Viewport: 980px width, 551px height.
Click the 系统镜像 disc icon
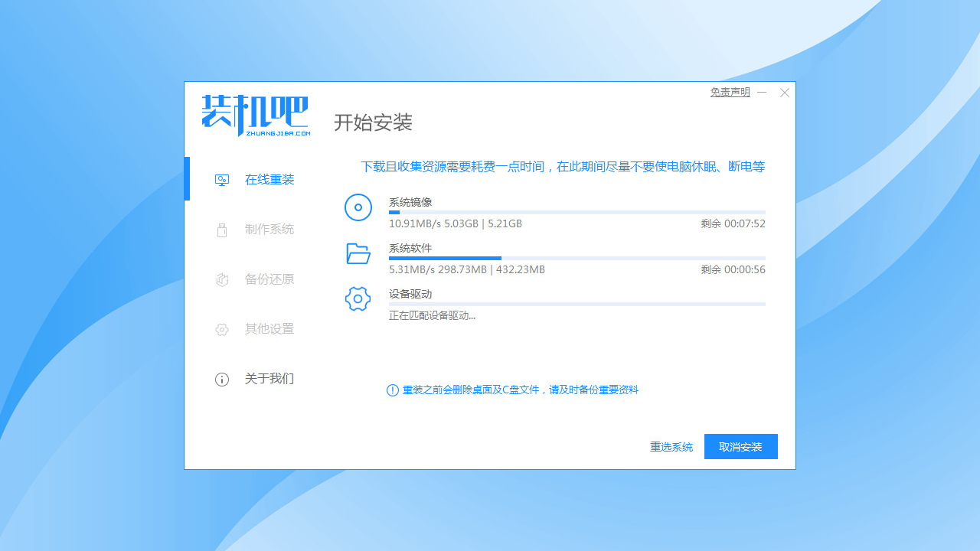[x=358, y=207]
